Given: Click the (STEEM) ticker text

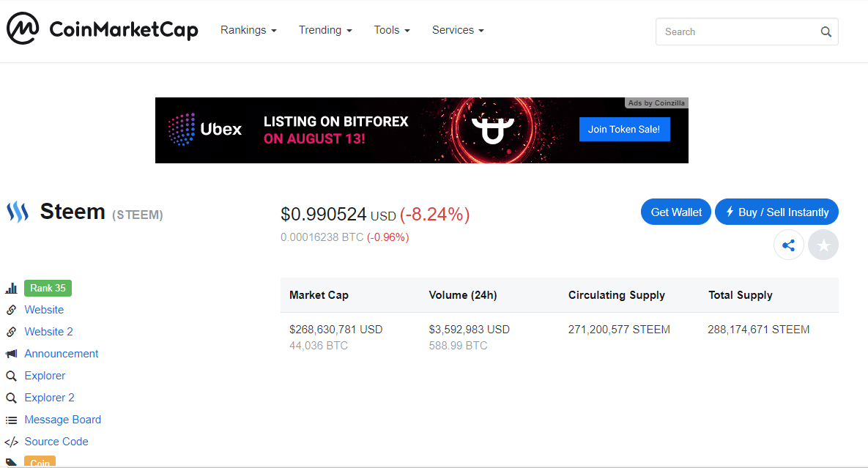Looking at the screenshot, I should (x=137, y=215).
